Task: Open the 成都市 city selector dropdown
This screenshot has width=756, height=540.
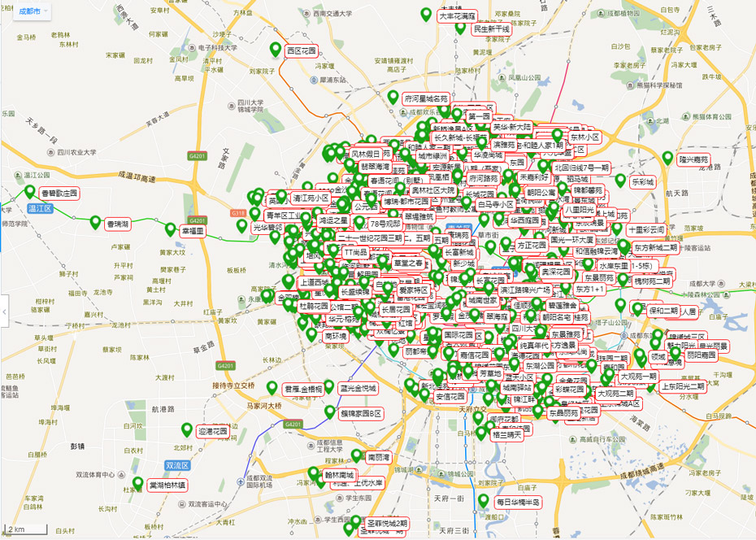Action: [x=33, y=12]
